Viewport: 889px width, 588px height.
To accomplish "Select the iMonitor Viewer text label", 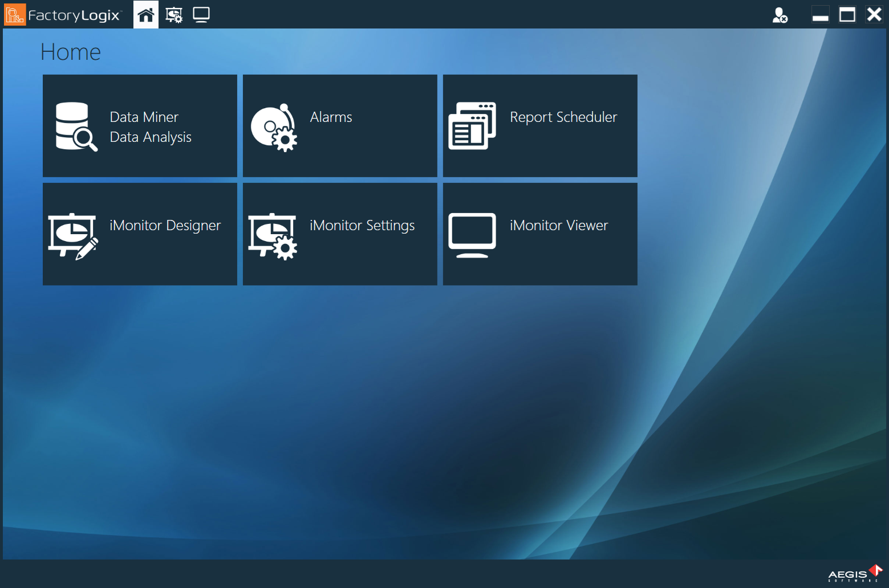I will [559, 226].
